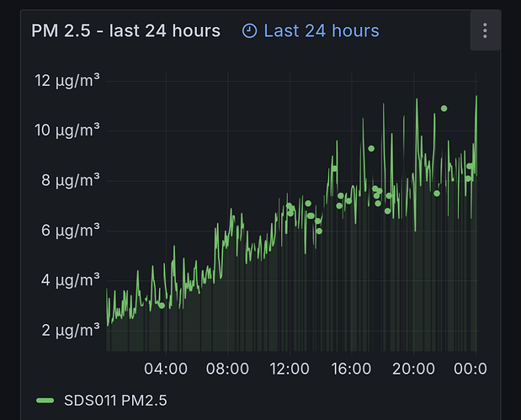Select the 8 µg/m³ y-axis label
This screenshot has height=420, width=521.
pyautogui.click(x=70, y=180)
